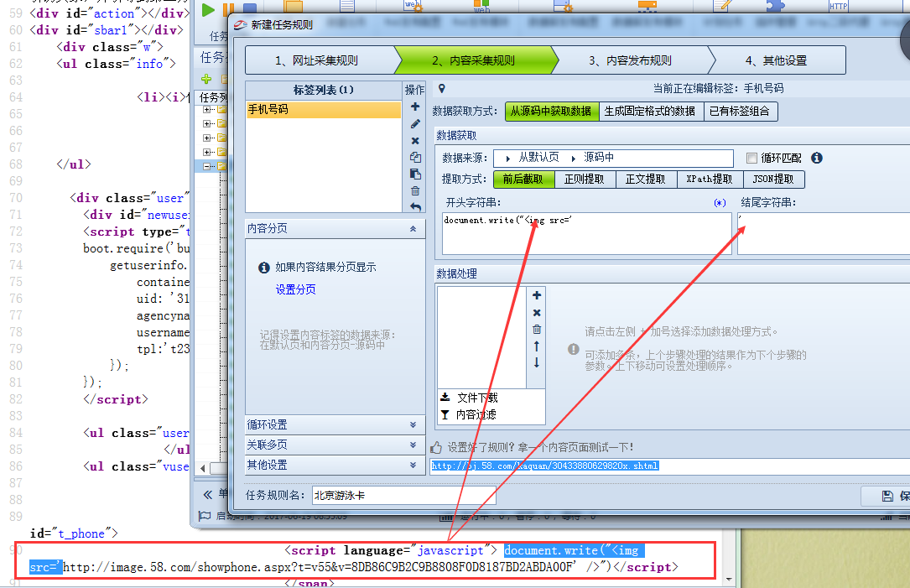Expand the 循环设置 section
Image resolution: width=910 pixels, height=588 pixels.
(x=413, y=425)
